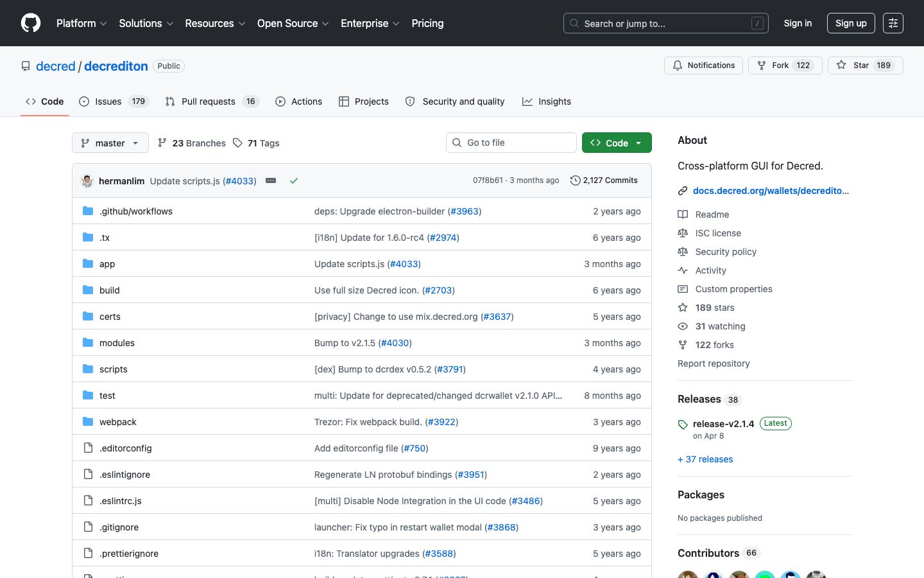Click the commit details ellipsis icon
Screen dimensions: 924x578
(271, 180)
